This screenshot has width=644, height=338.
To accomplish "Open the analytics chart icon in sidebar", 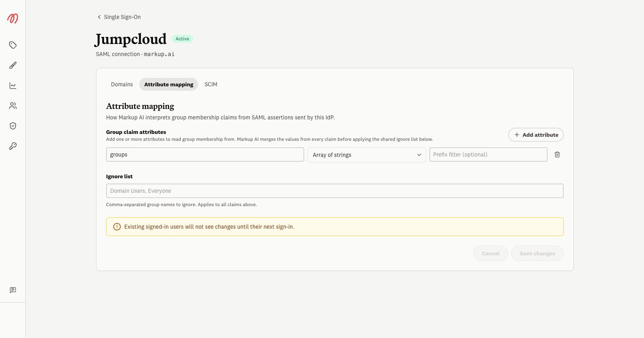I will click(13, 86).
